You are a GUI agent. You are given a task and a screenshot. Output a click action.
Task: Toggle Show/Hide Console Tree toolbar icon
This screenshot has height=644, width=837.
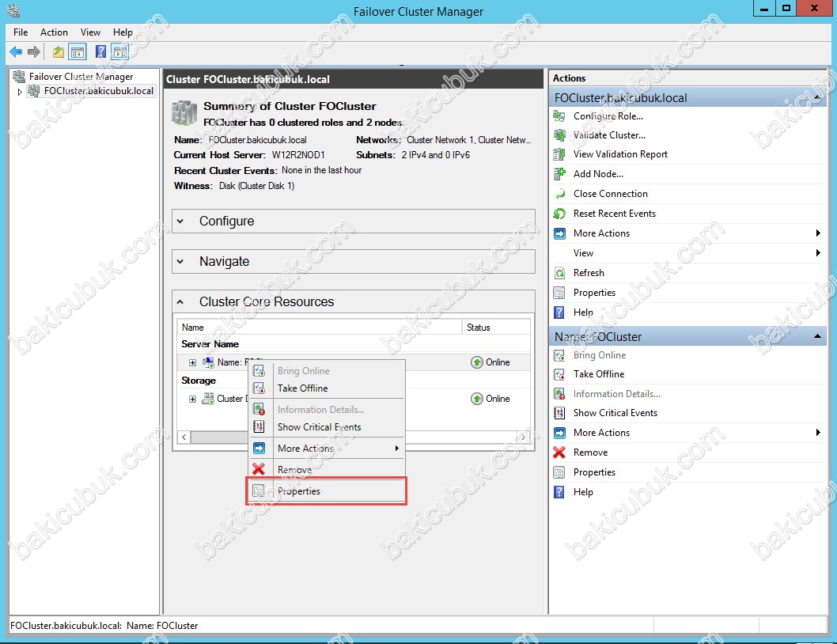click(x=78, y=51)
